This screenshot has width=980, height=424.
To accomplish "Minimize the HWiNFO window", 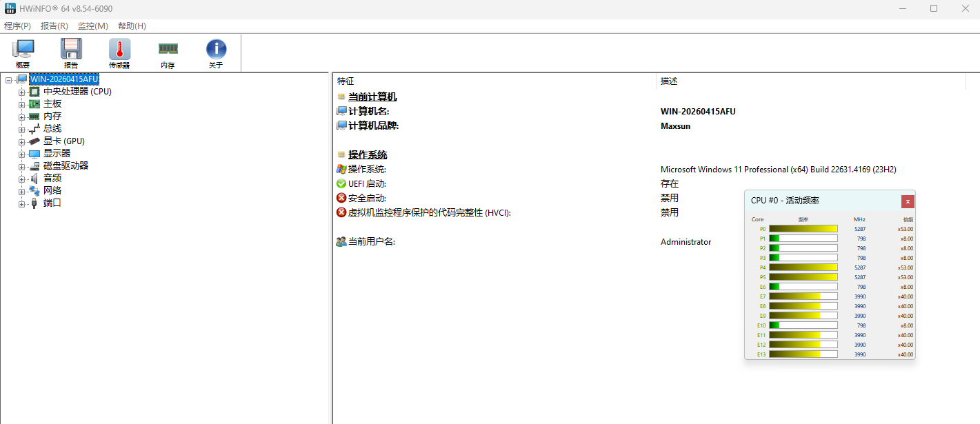I will point(903,8).
